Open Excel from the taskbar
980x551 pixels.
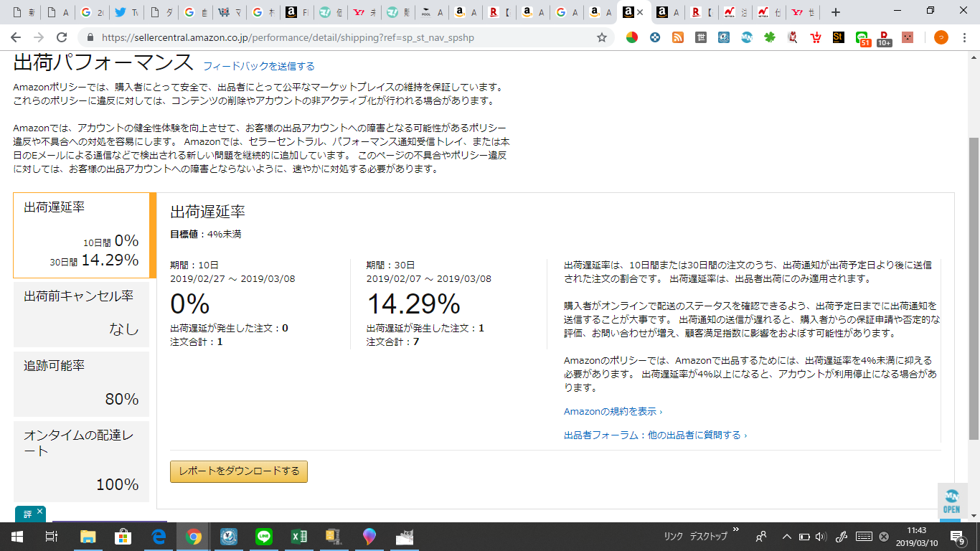tap(298, 537)
